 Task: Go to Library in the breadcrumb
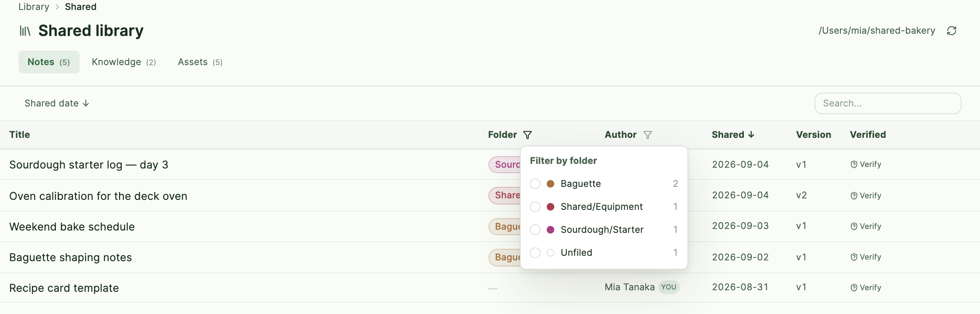pos(34,7)
